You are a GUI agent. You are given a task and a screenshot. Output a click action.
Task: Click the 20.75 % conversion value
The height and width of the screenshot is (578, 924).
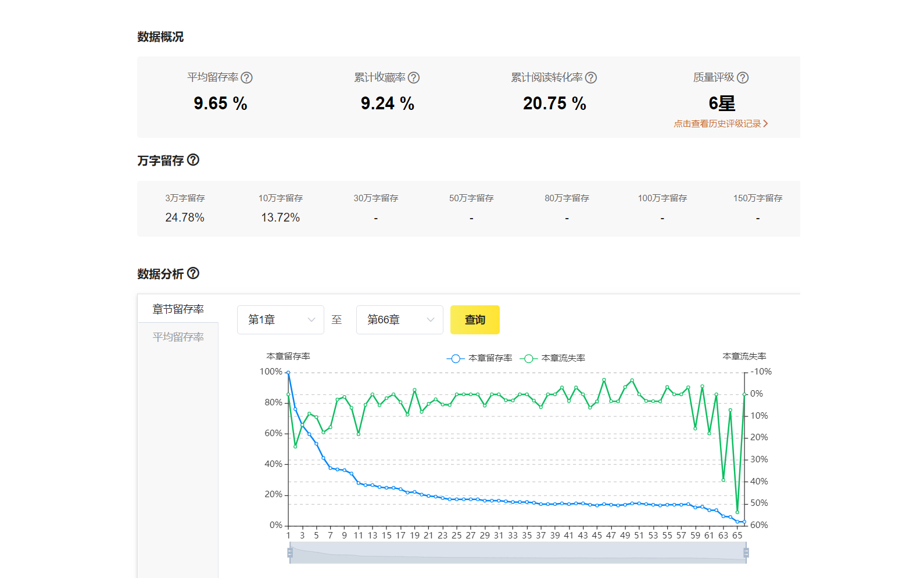pos(554,104)
